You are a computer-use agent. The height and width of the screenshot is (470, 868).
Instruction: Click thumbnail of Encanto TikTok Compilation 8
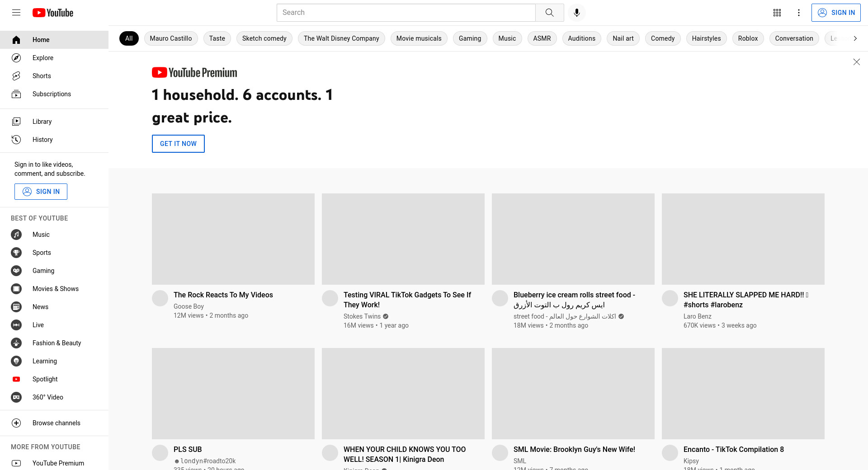(743, 394)
